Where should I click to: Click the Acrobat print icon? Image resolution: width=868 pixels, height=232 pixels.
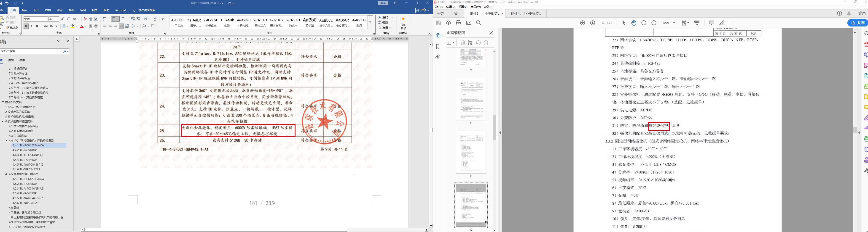click(458, 23)
